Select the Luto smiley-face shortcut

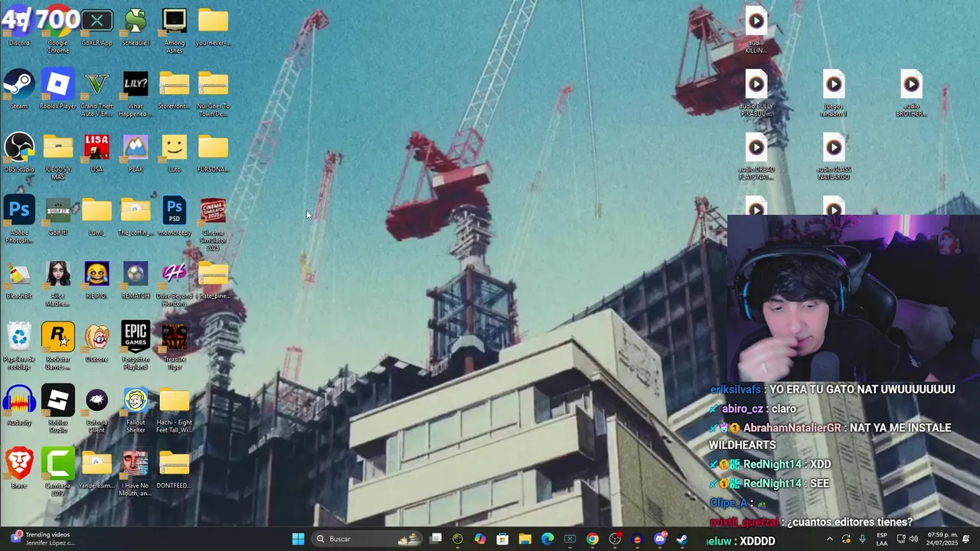point(175,152)
